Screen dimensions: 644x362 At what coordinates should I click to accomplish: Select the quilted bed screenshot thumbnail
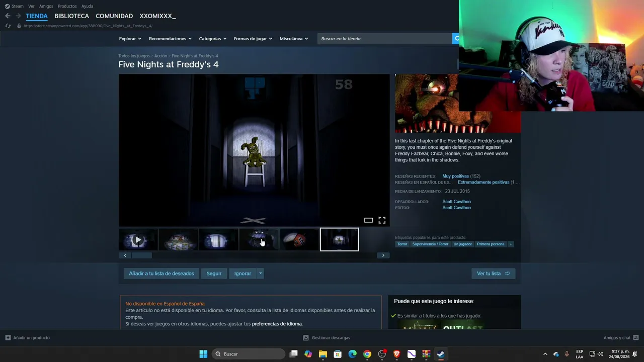[x=178, y=240]
